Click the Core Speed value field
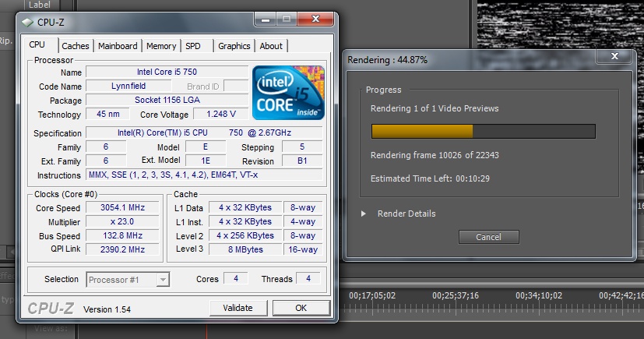The width and height of the screenshot is (644, 339). 123,208
